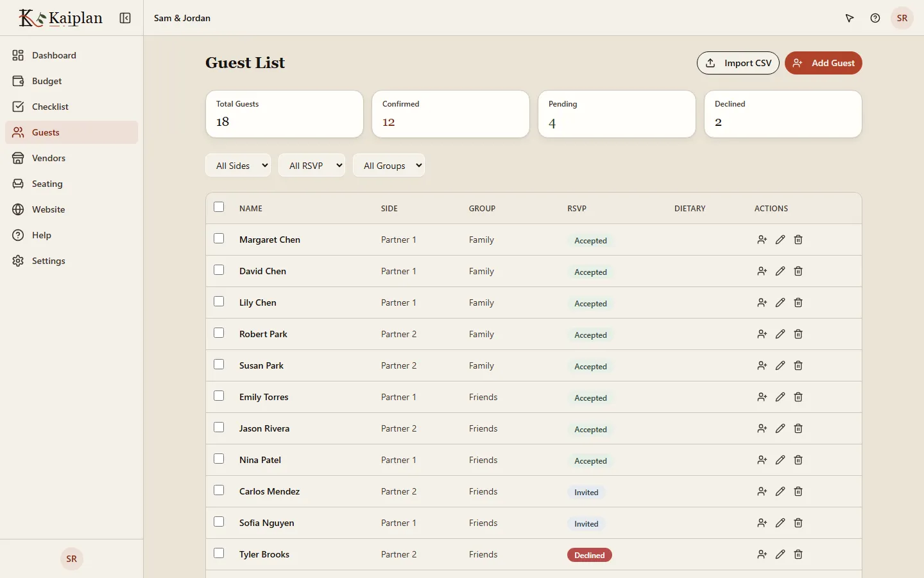Delete Carlos Mendez from list
The image size is (924, 578).
point(798,491)
